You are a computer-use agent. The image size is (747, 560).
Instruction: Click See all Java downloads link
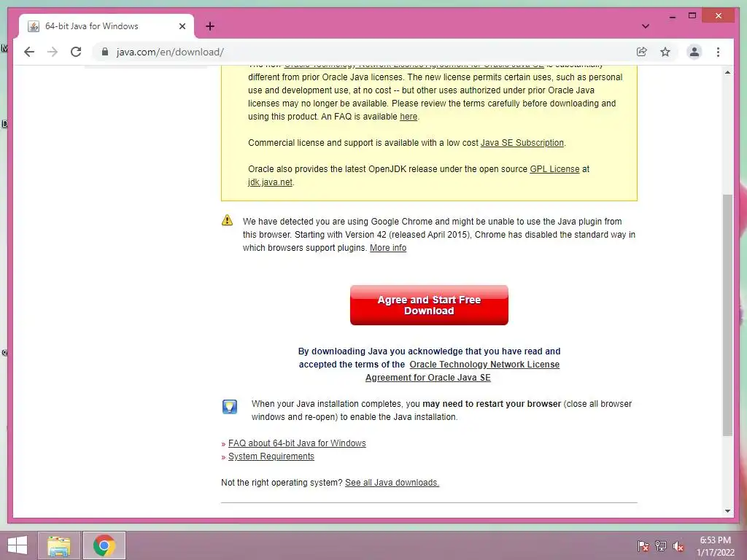point(392,483)
